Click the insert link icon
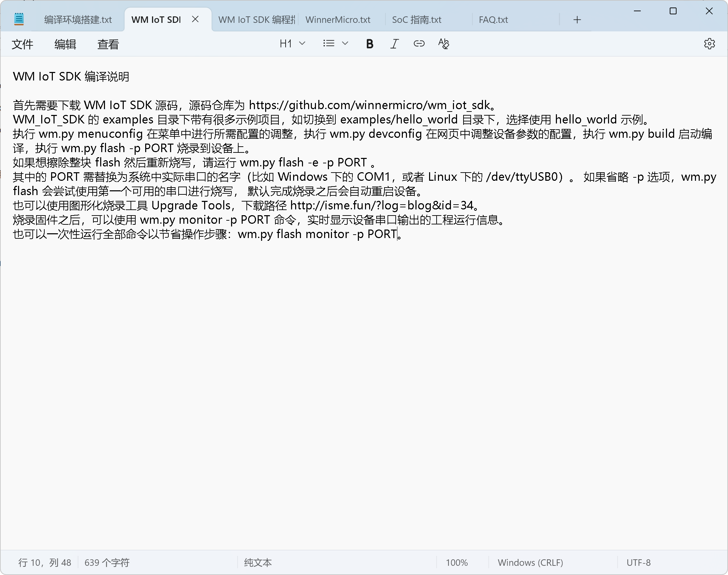This screenshot has width=728, height=575. 419,44
